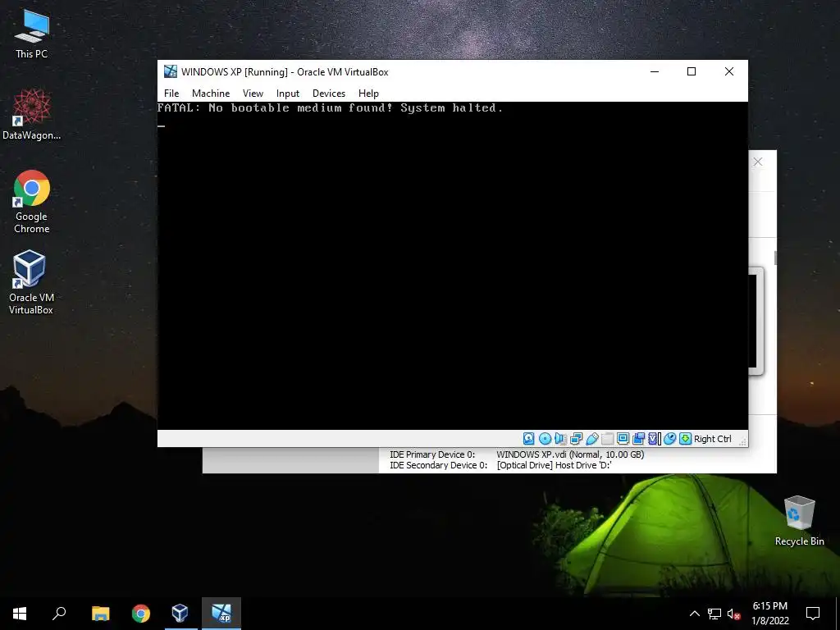This screenshot has width=840, height=630.
Task: Show hidden system tray icons
Action: pyautogui.click(x=694, y=614)
